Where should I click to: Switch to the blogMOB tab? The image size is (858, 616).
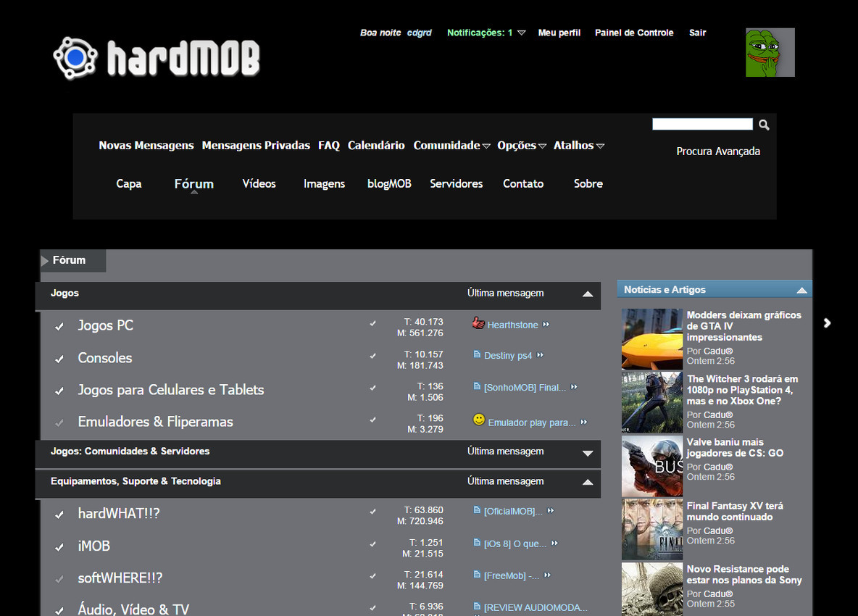pos(389,184)
